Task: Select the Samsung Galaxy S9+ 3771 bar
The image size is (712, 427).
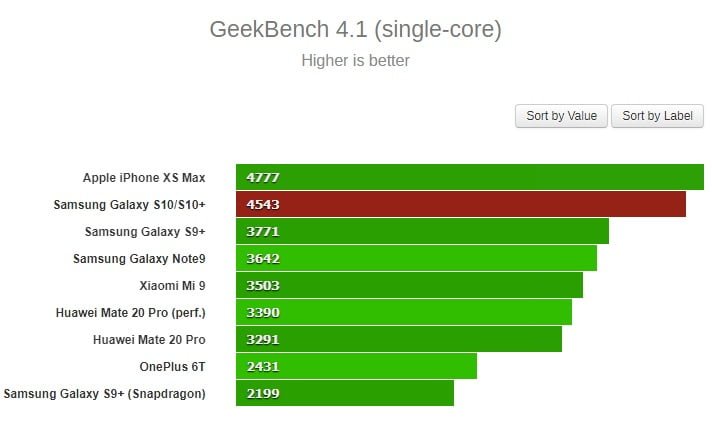Action: point(422,232)
